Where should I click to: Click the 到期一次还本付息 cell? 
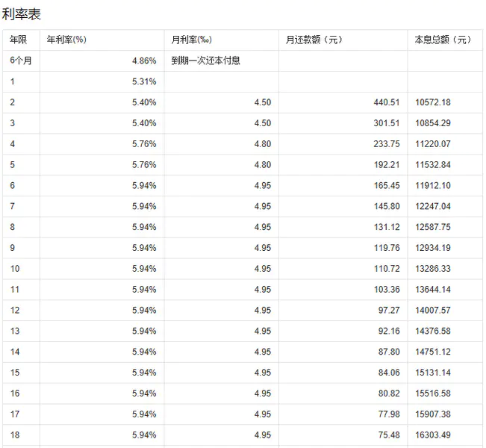205,60
